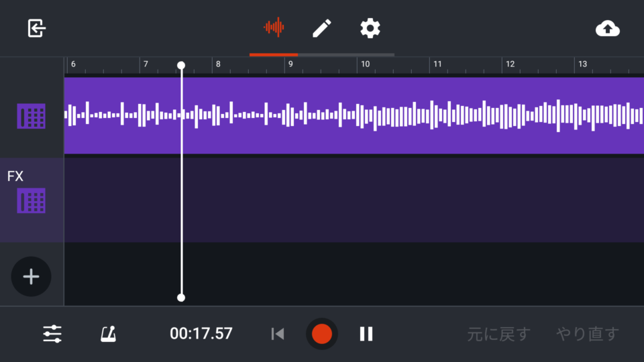Image resolution: width=644 pixels, height=362 pixels.
Task: Select the first drum machine track icon
Action: (32, 116)
